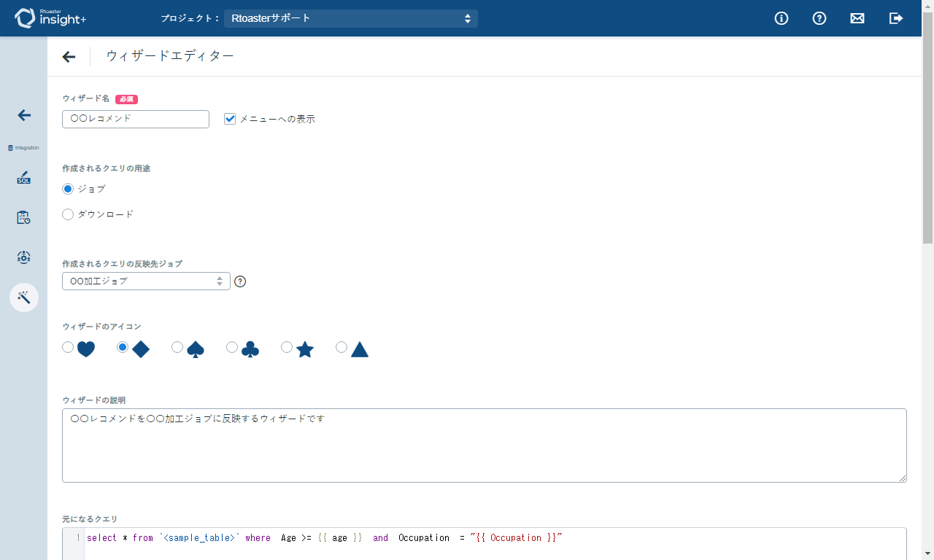
Task: Open the mail envelope icon
Action: (x=857, y=18)
